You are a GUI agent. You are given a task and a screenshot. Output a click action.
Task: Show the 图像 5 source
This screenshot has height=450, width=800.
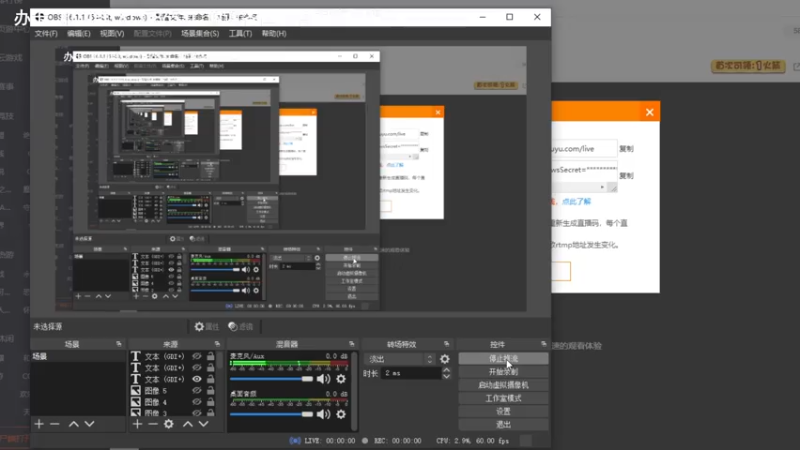pos(196,391)
